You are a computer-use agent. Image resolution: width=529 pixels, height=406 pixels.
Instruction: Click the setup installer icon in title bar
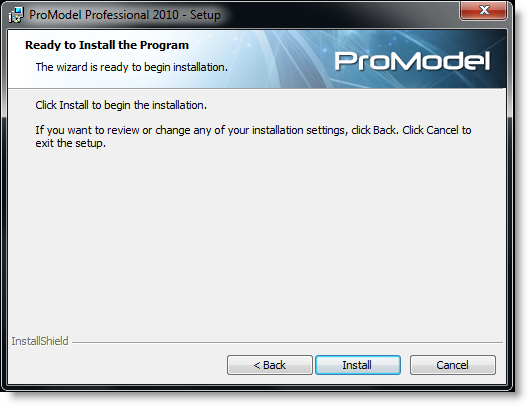(x=16, y=15)
